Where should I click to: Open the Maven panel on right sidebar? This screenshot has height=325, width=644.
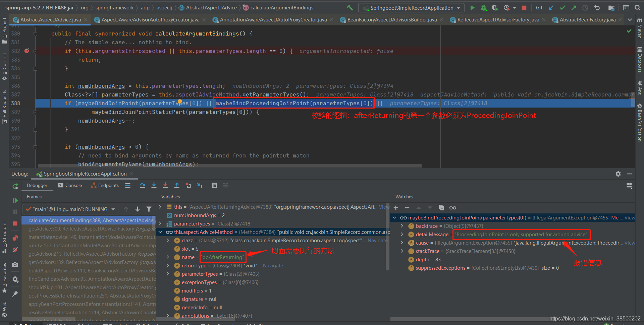[639, 32]
